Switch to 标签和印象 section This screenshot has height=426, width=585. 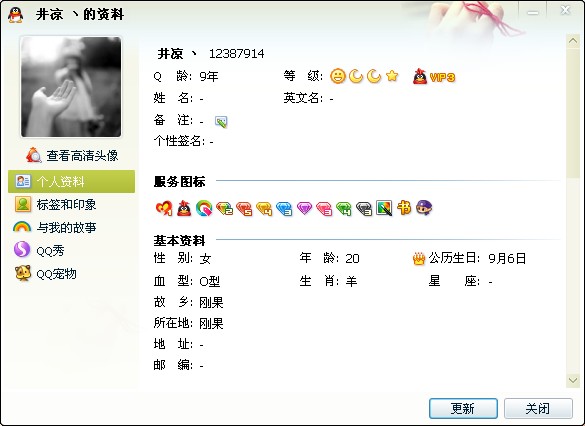pyautogui.click(x=56, y=204)
